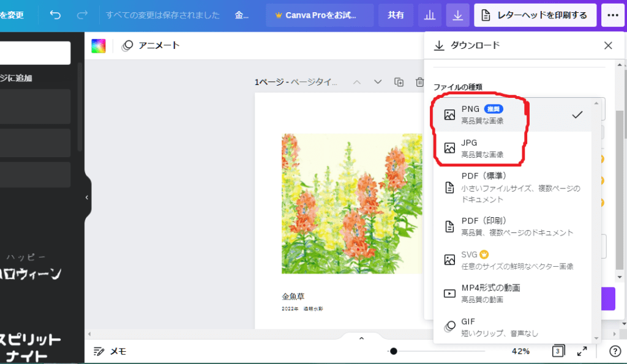Move page down with chevron arrow
627x364 pixels.
(378, 82)
